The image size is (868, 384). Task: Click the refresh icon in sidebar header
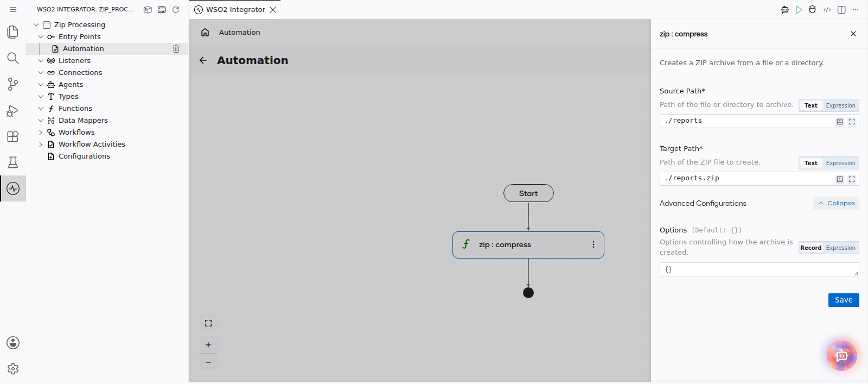[176, 10]
